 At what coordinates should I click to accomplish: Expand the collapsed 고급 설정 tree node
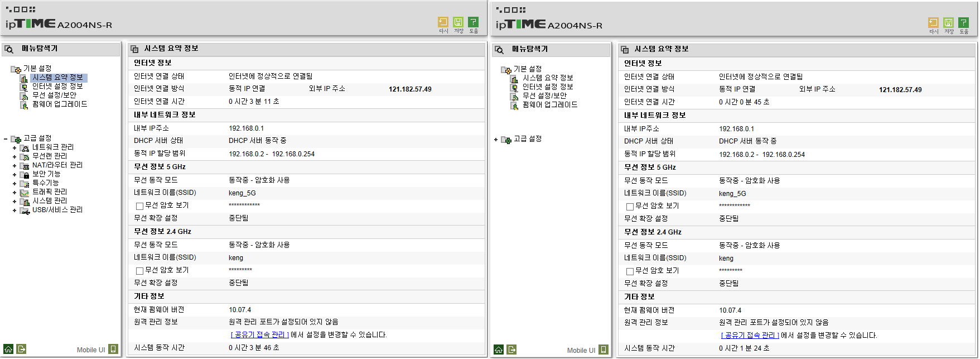496,140
